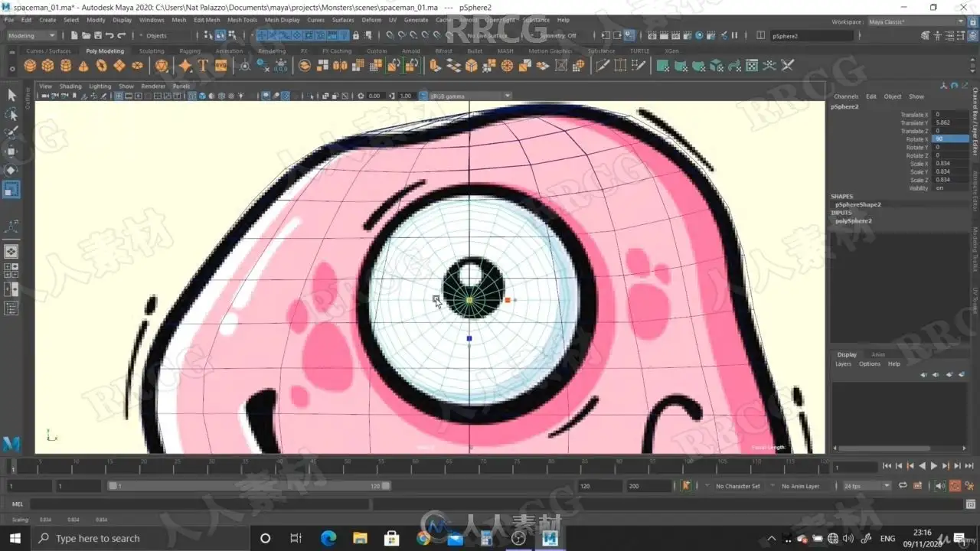Click the undo arrow in status line
Viewport: 980px width, 551px height.
pyautogui.click(x=109, y=35)
